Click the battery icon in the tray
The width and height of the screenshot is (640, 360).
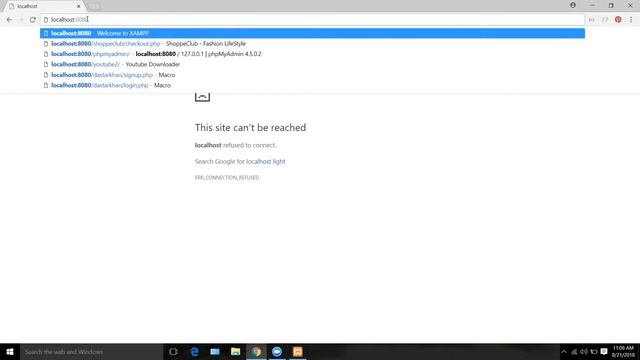594,352
